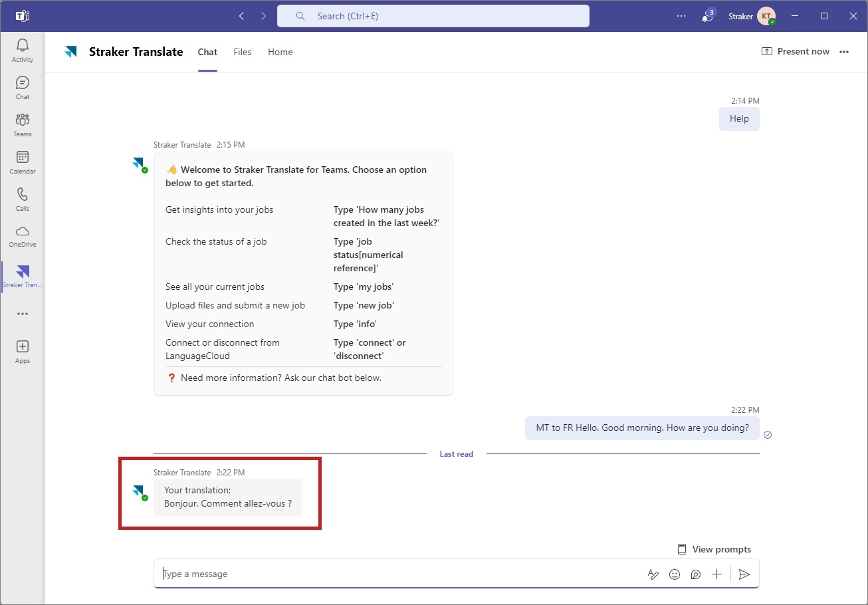Open the loop components icon in compose box

[696, 574]
